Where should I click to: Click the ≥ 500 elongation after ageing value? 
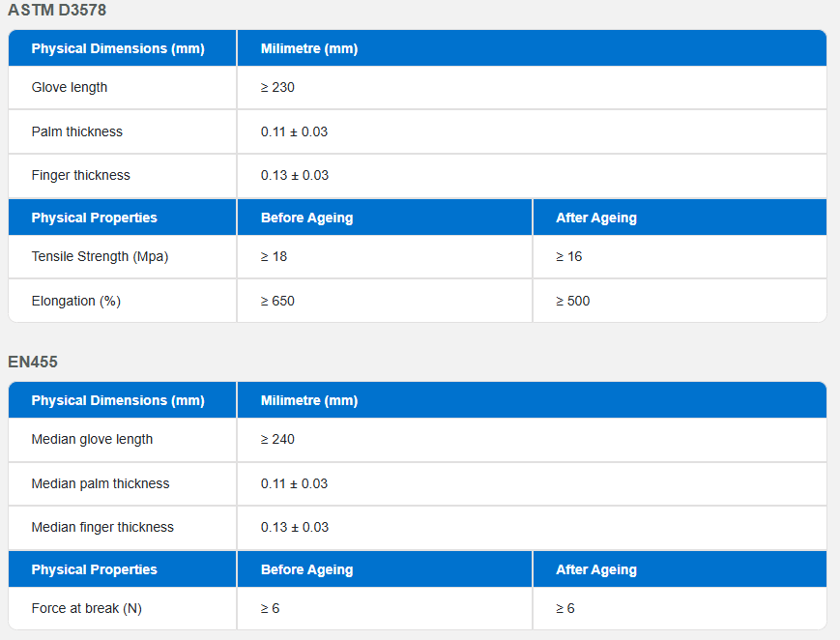pyautogui.click(x=572, y=302)
